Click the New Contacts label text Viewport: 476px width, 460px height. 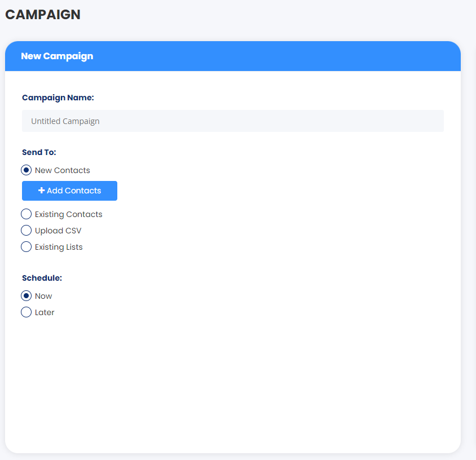[62, 170]
